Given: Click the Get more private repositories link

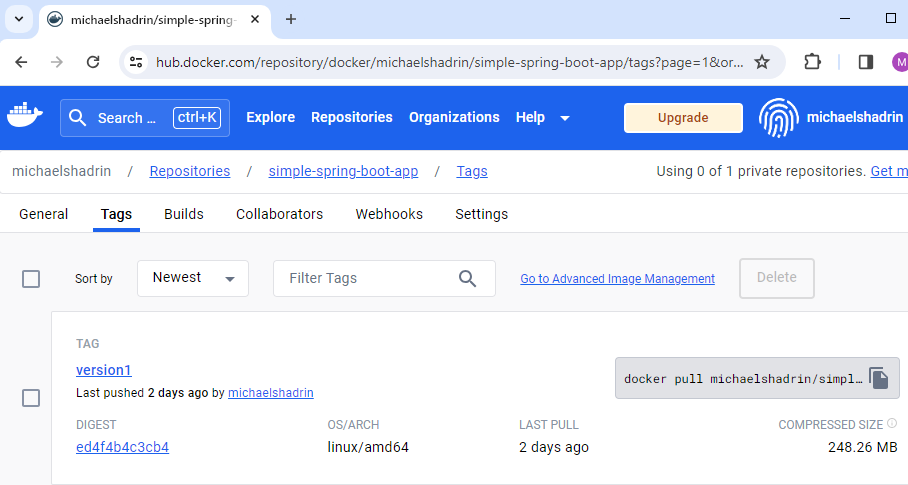Looking at the screenshot, I should pos(889,171).
